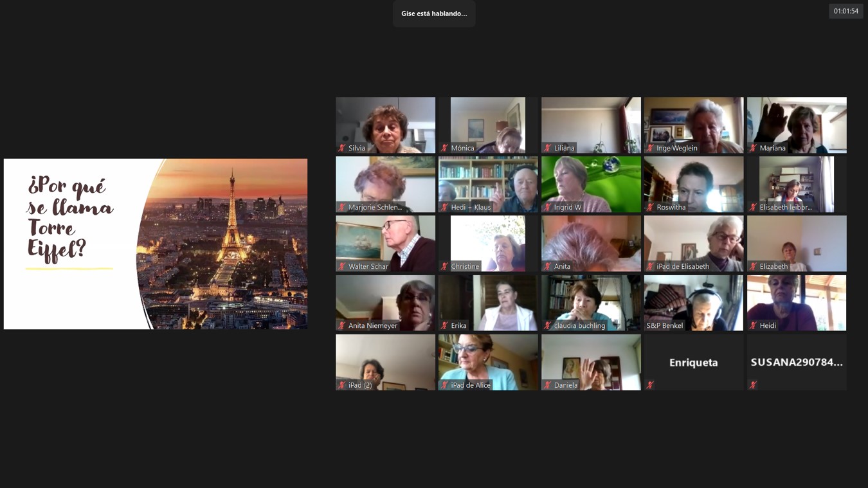Click the muted mic icon beside Heidi
868x488 pixels.
[x=753, y=326]
